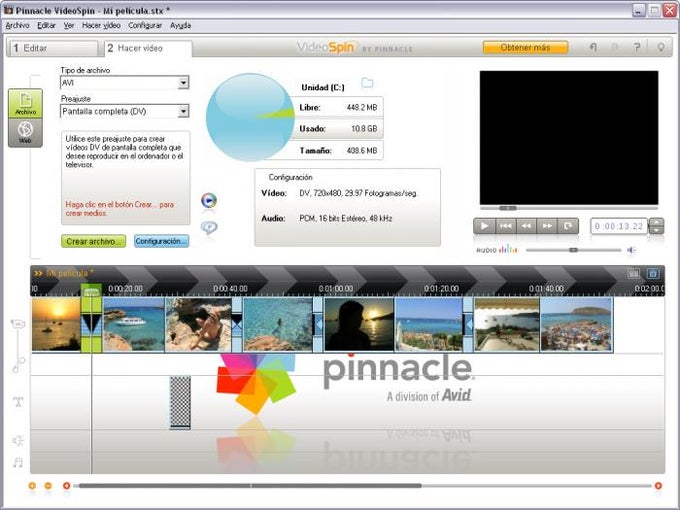Open help question mark icon

tap(636, 47)
